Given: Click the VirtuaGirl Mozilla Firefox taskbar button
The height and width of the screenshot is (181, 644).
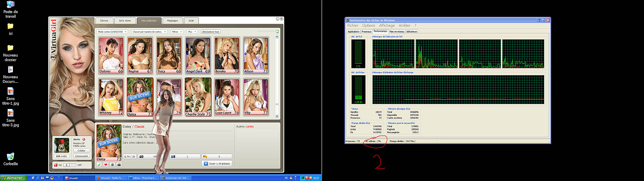Looking at the screenshot, I should click(x=112, y=178).
